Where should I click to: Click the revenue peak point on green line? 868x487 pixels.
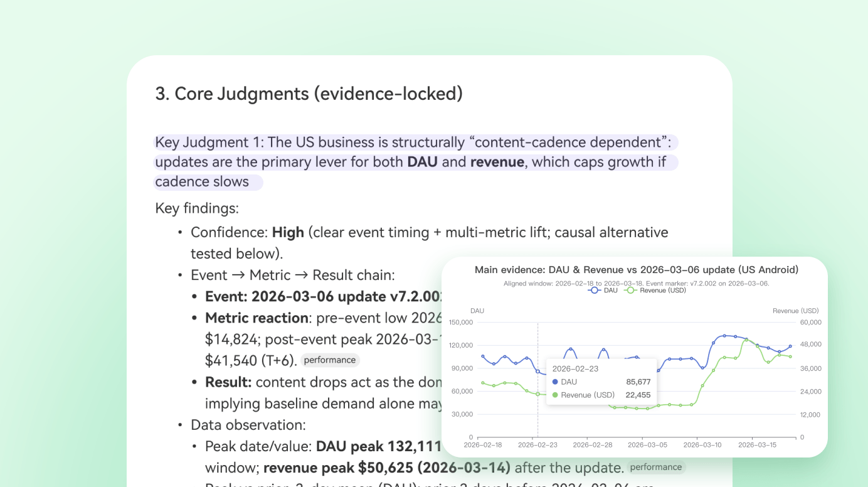pos(746,340)
